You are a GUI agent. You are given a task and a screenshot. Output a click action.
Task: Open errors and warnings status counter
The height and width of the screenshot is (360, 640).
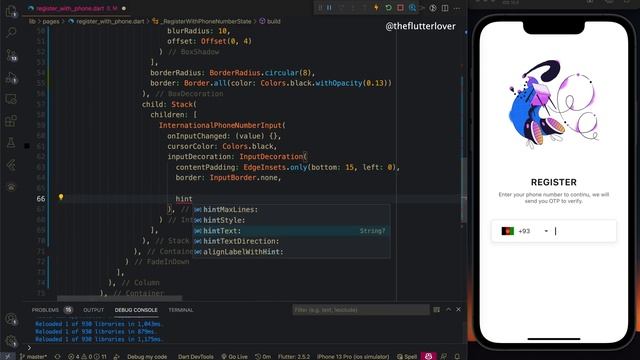(x=87, y=356)
